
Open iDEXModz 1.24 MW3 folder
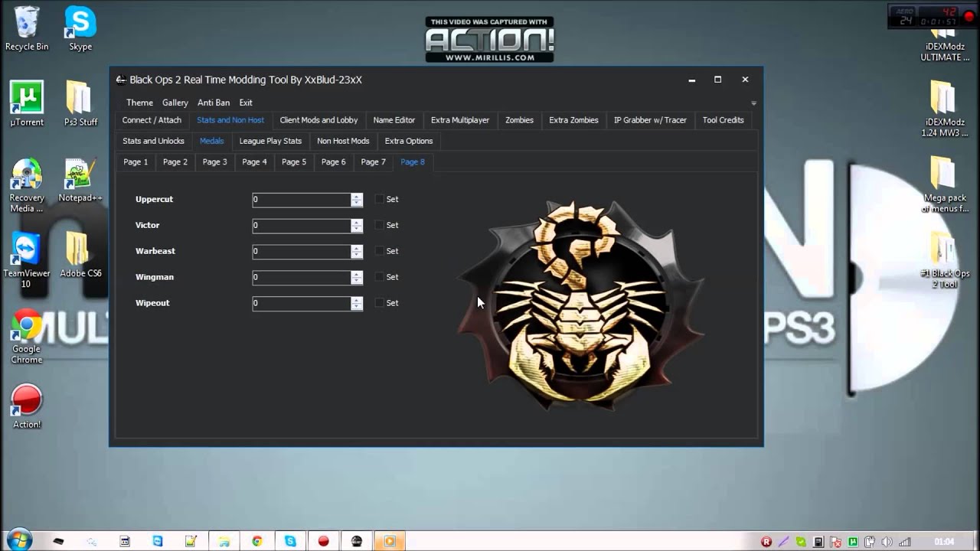[944, 109]
